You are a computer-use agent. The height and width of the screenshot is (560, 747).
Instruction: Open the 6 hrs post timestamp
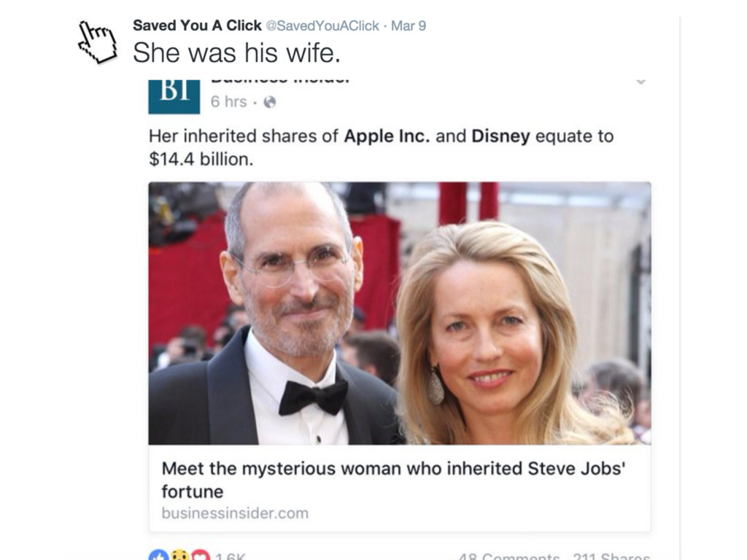click(x=228, y=101)
